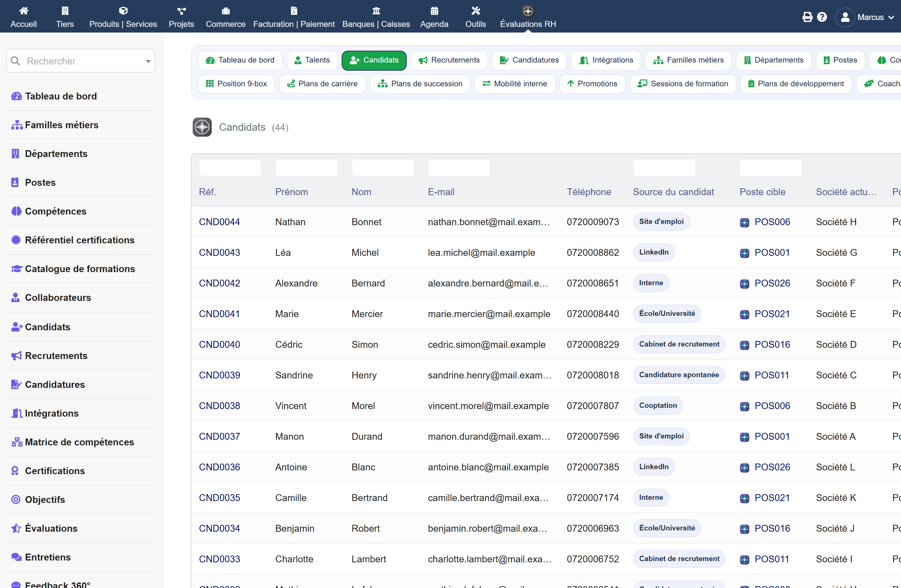Switch to the Talents tab
901x588 pixels.
pos(312,60)
